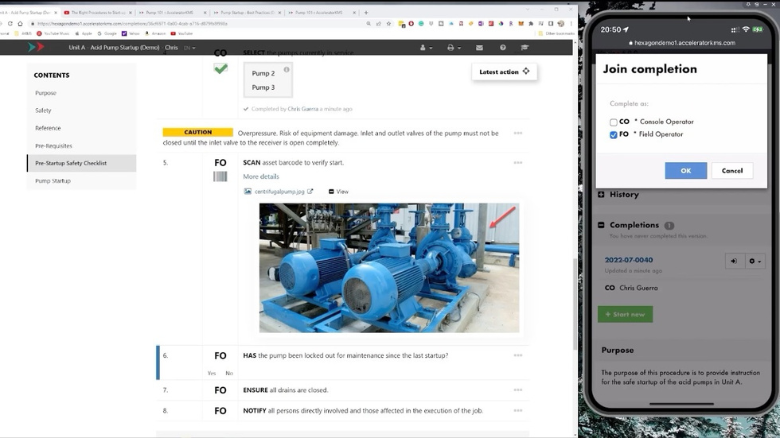Expand the History section on the phone
The width and height of the screenshot is (780, 439).
pos(601,194)
